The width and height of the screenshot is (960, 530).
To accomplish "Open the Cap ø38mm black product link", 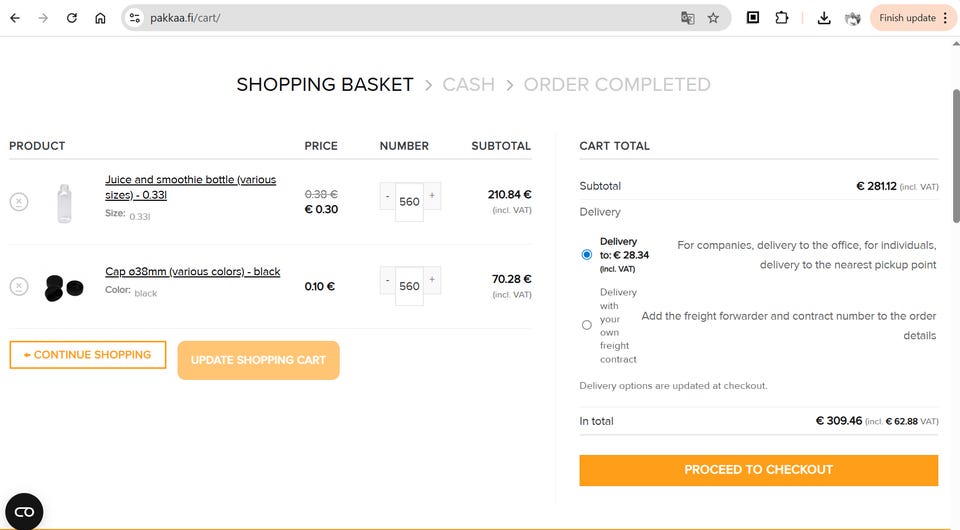I will tap(193, 272).
